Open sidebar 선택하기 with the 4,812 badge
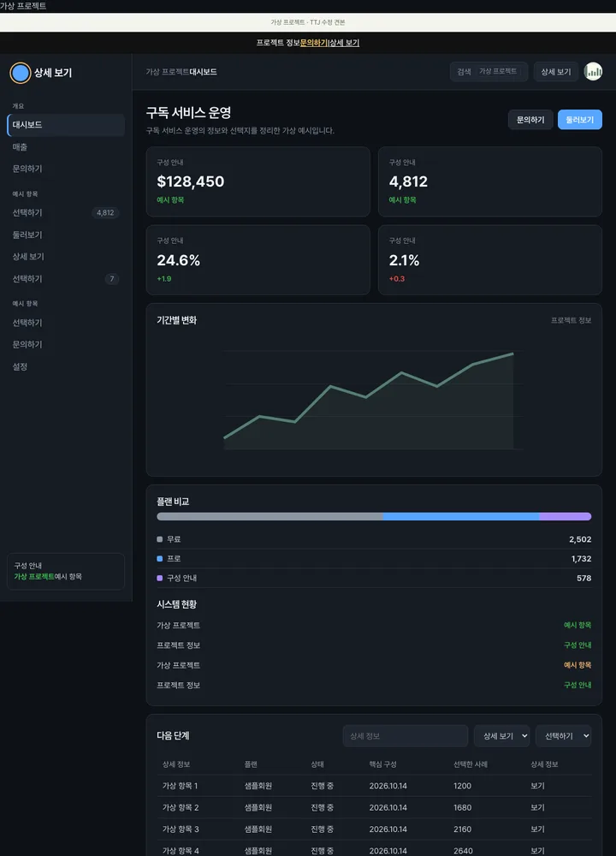The height and width of the screenshot is (856, 616). point(66,213)
